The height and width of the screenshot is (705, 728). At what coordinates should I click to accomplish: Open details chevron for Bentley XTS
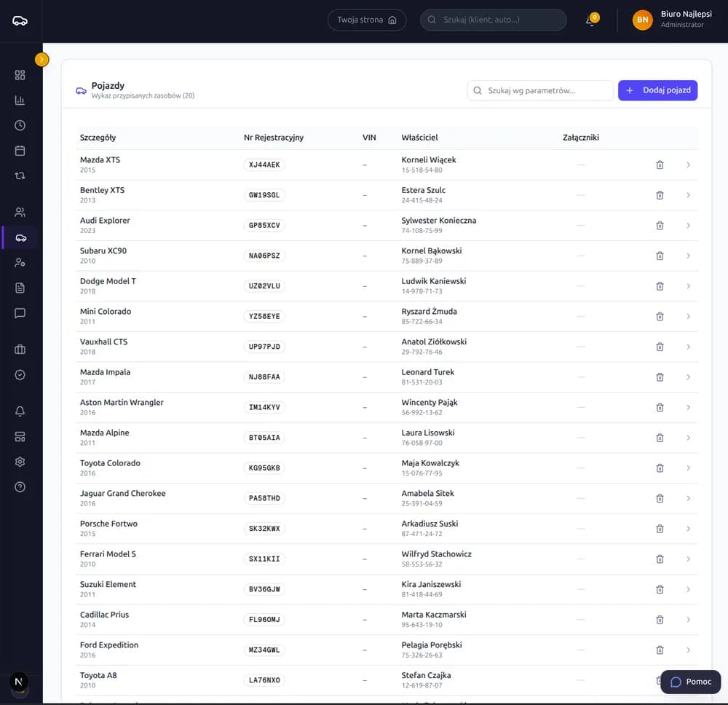point(688,195)
